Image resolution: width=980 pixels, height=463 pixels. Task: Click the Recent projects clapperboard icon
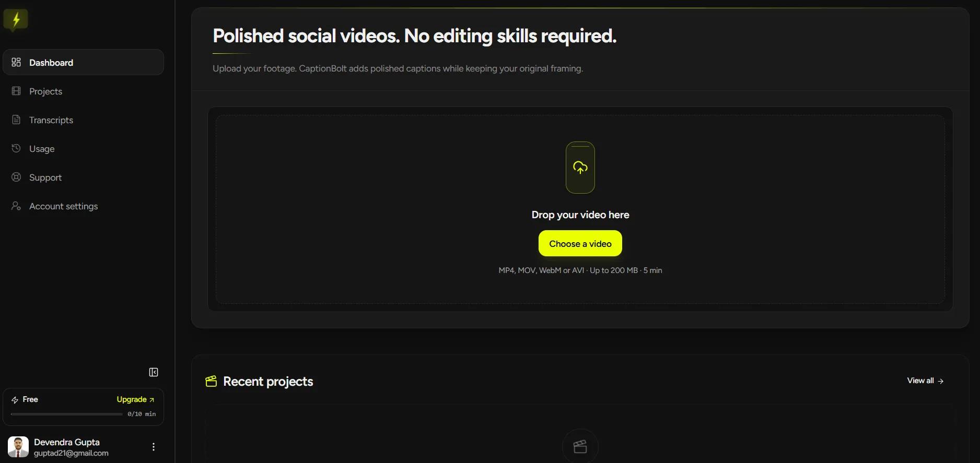click(211, 381)
